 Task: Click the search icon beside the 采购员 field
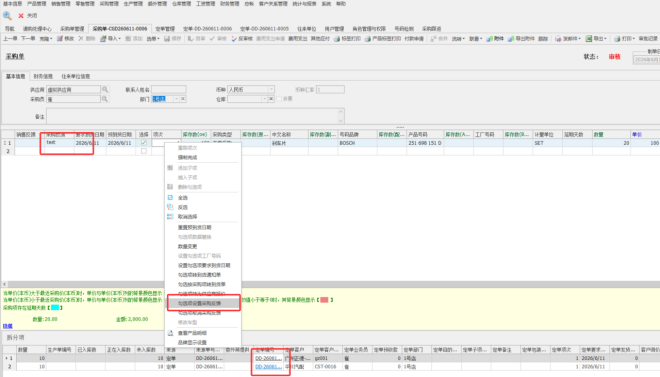tap(105, 99)
